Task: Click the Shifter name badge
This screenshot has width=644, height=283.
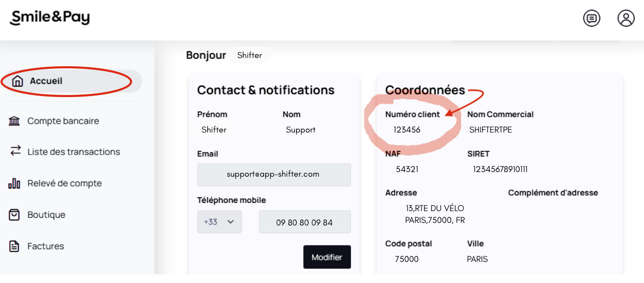Action: coord(250,55)
